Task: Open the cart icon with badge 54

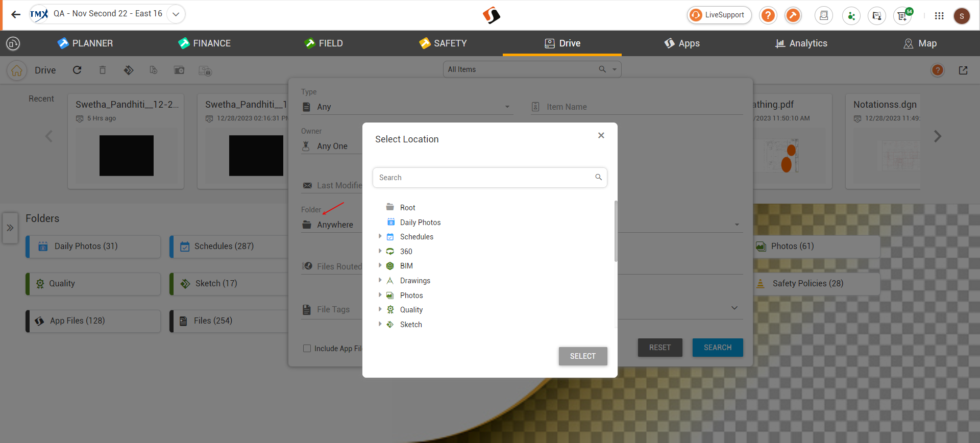Action: tap(903, 15)
